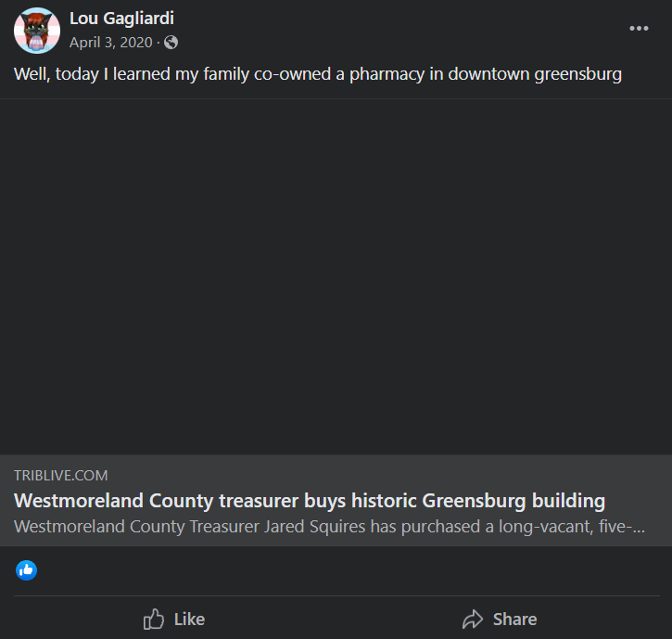
Task: Share the post using the Share label
Action: [x=514, y=620]
